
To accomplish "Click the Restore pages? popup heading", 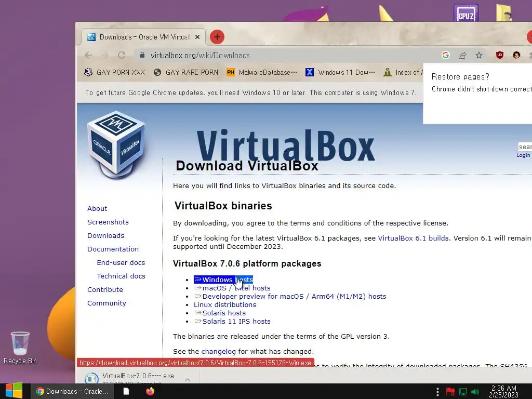I will tap(460, 77).
